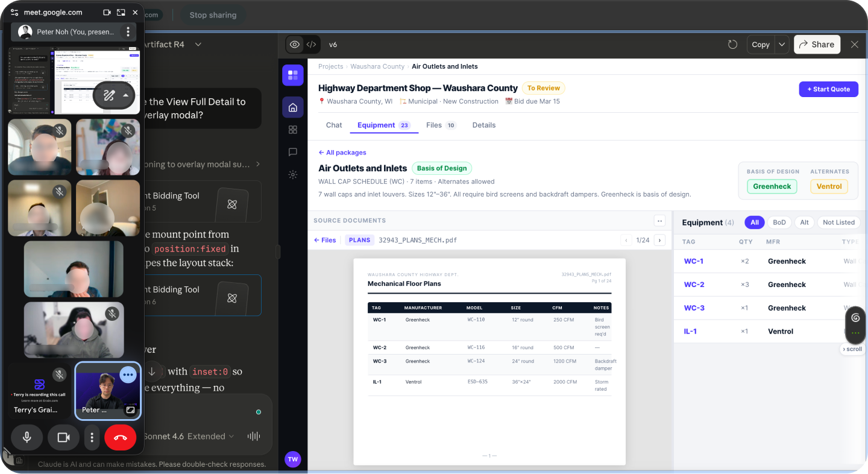Open the chat bubble icon in sidebar
The image size is (868, 474).
pos(293,152)
